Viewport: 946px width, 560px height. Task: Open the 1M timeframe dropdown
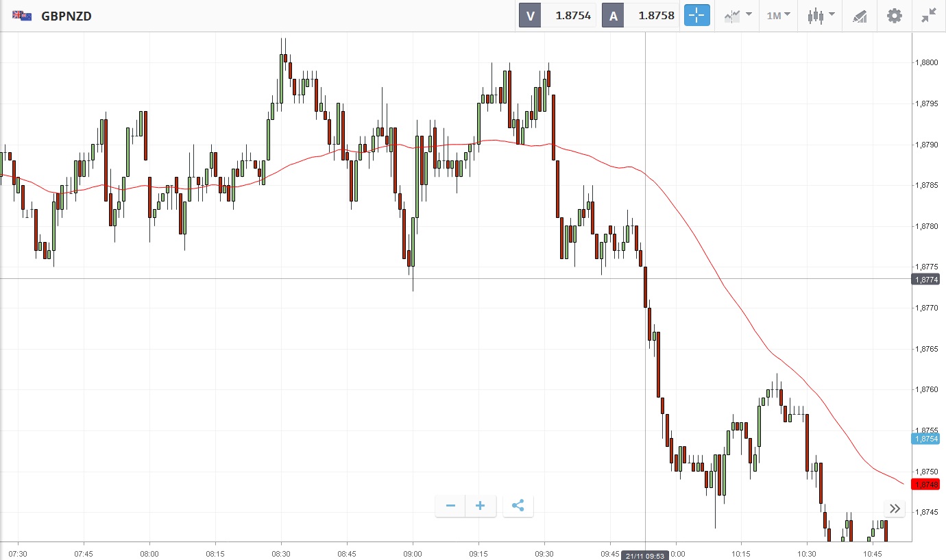click(x=778, y=15)
